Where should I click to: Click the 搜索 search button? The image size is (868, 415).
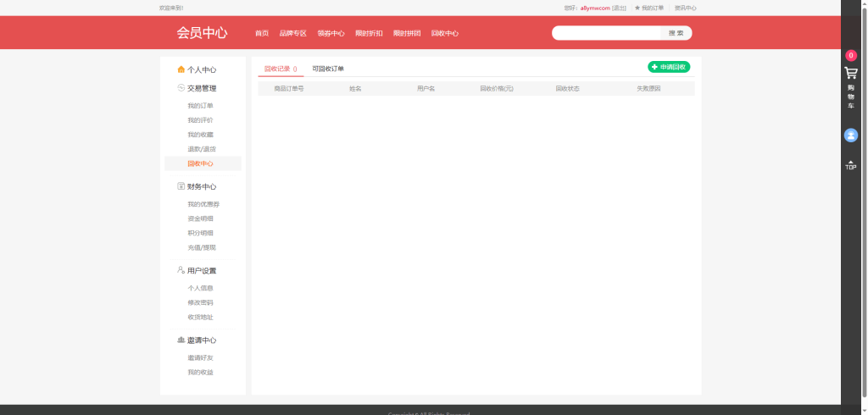(x=676, y=33)
